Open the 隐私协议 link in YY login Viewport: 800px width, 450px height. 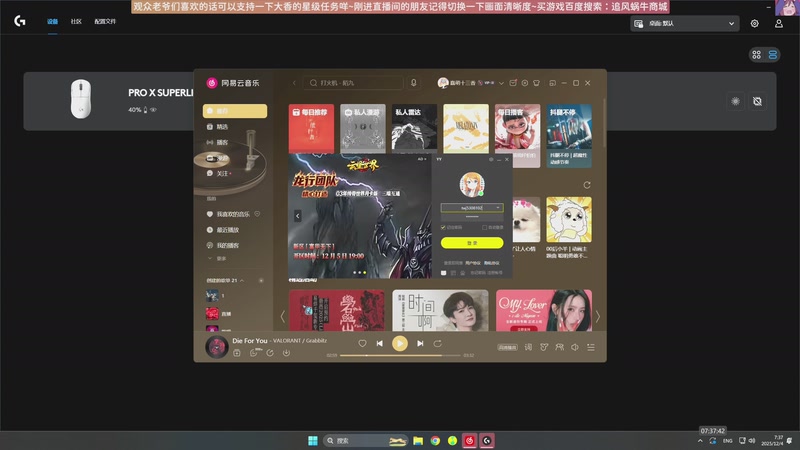pyautogui.click(x=491, y=263)
